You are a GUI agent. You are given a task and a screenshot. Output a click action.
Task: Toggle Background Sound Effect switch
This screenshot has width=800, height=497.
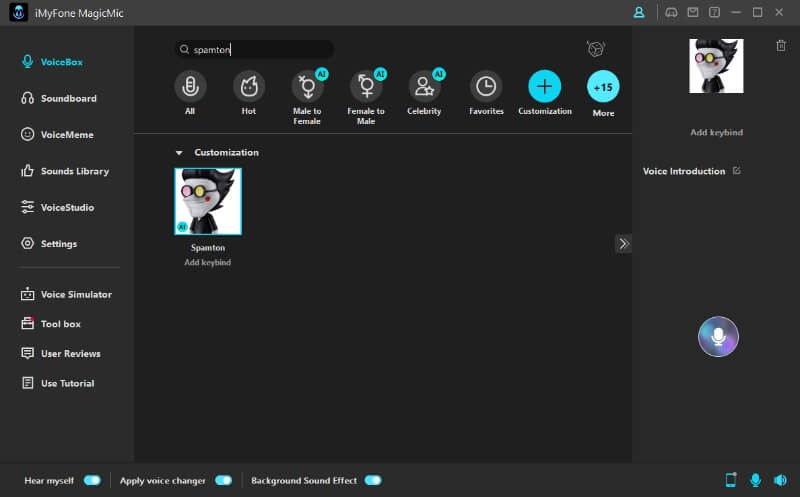pos(373,480)
